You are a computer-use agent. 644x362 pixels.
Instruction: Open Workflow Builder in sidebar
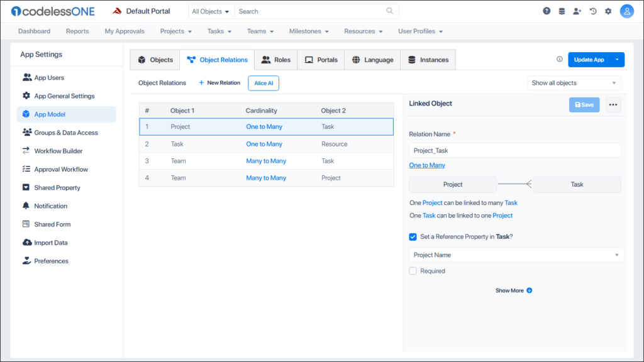coord(58,151)
